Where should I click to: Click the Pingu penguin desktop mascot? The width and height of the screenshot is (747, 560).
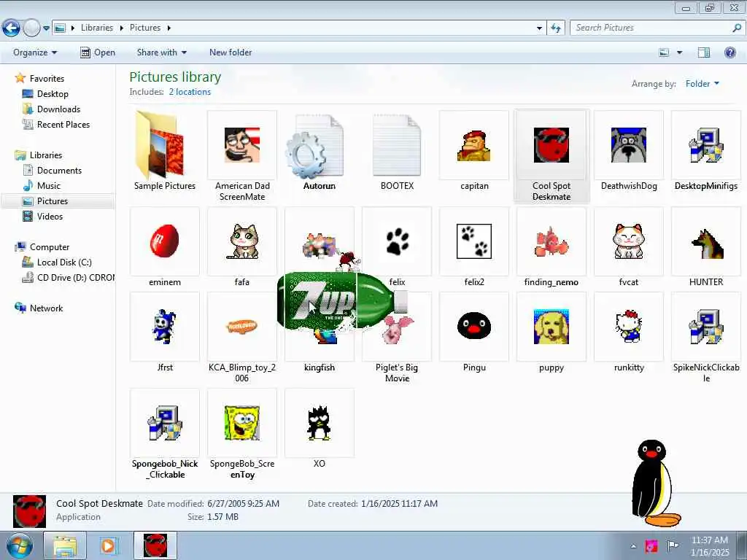(x=655, y=483)
